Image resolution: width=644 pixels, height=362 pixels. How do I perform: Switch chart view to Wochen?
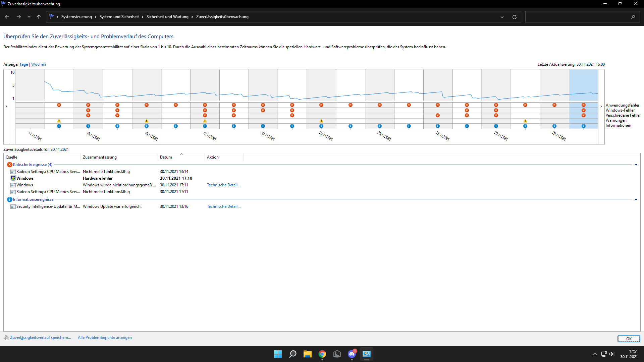coord(39,64)
